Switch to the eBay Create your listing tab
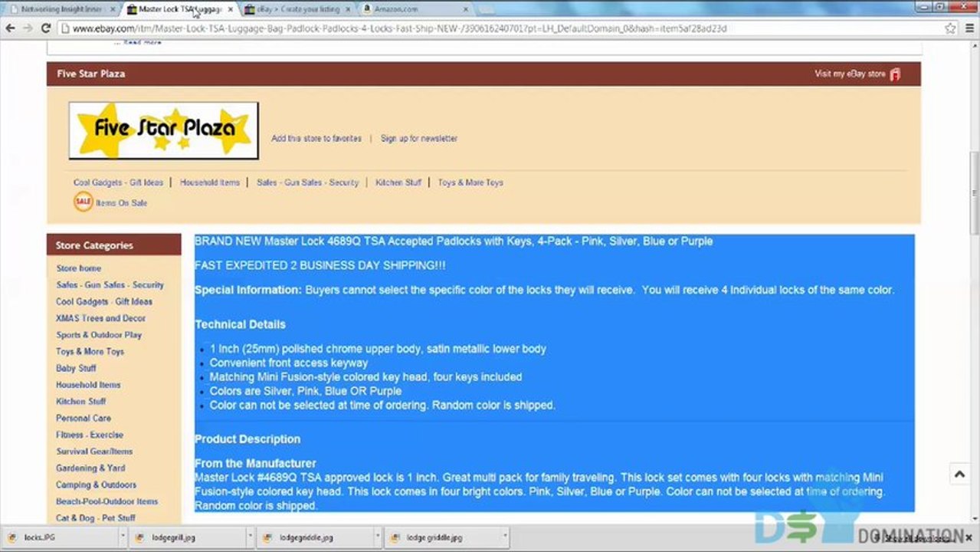The width and height of the screenshot is (980, 552). pos(297,9)
